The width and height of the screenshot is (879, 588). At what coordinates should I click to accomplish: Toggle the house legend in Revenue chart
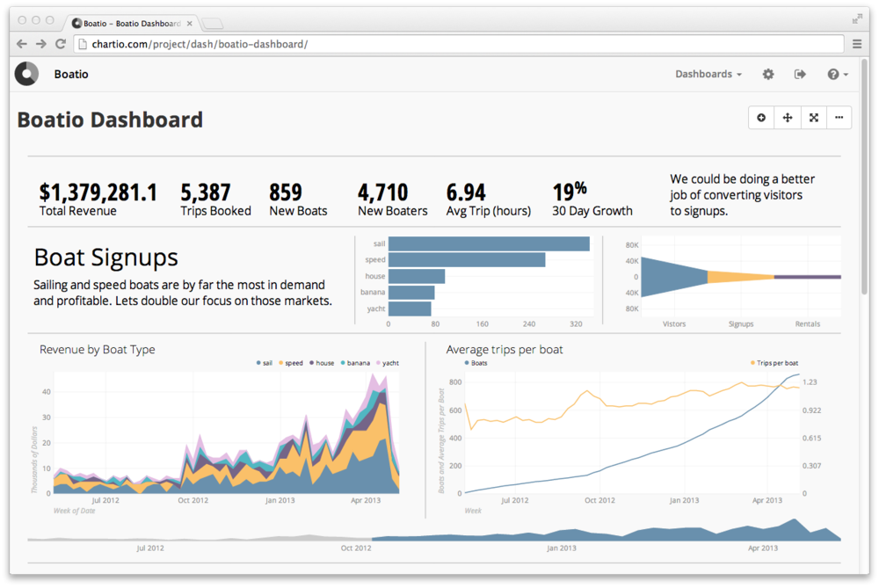[x=322, y=363]
